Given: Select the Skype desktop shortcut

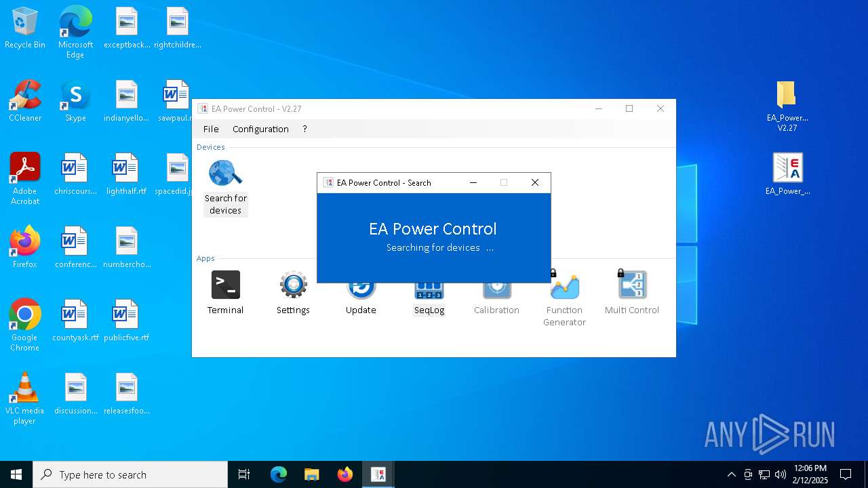Looking at the screenshot, I should pyautogui.click(x=75, y=100).
